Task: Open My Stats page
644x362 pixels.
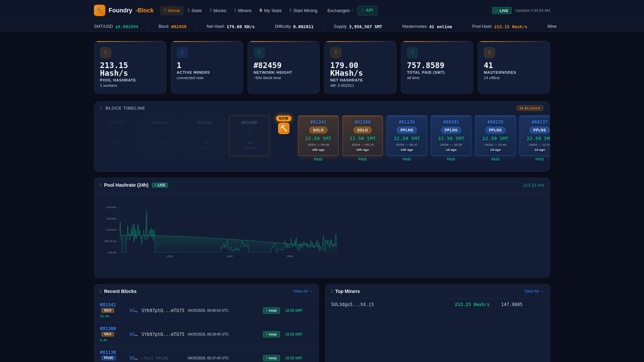Action: coord(271,10)
